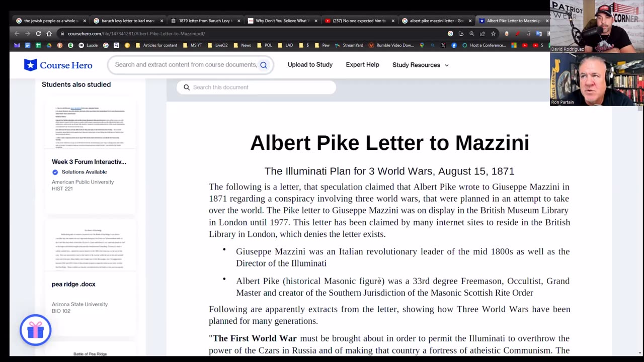
Task: Open the Google Drive bookmark icon
Action: tap(49, 45)
